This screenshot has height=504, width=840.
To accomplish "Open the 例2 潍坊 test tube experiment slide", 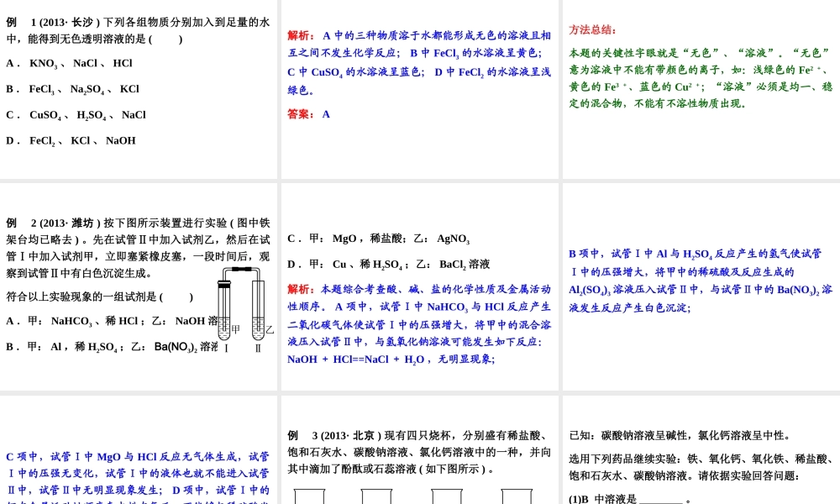I will [x=139, y=287].
